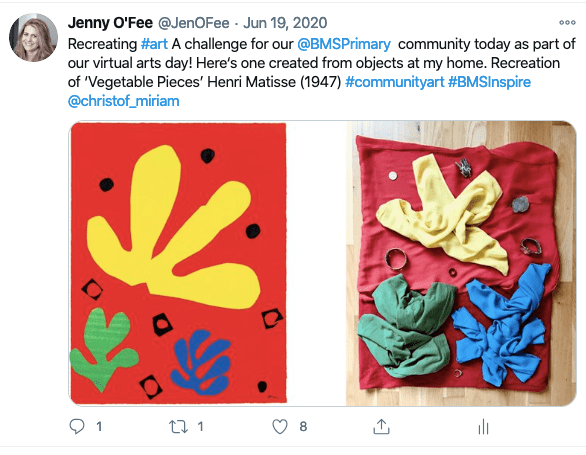The height and width of the screenshot is (455, 586).
Task: Click the share upload icon
Action: [x=381, y=426]
